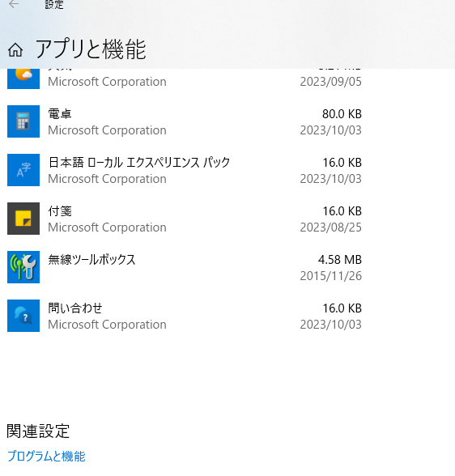Select the weather app sun icon

[x=23, y=79]
